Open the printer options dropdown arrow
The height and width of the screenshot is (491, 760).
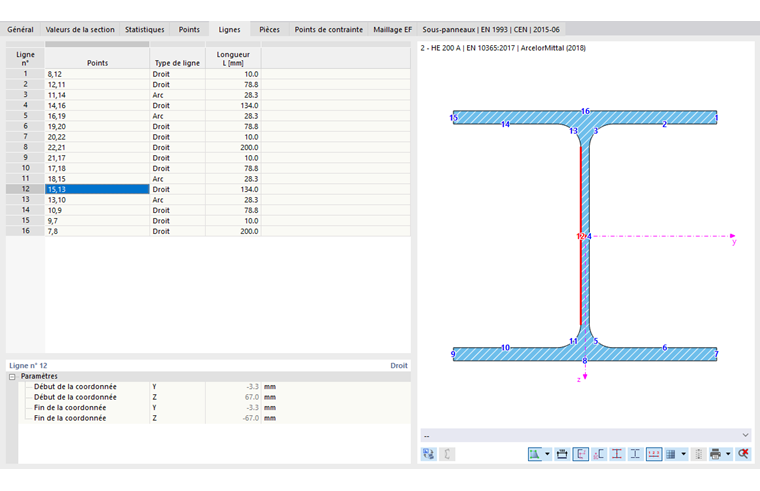coord(728,454)
